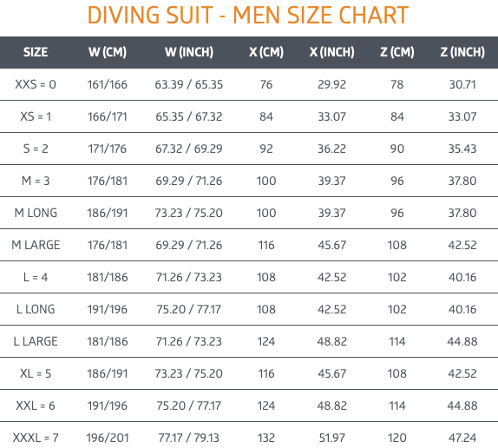Click the '65.35 / 67.32' W inch value
Image resolution: width=498 pixels, height=448 pixels.
(x=189, y=116)
